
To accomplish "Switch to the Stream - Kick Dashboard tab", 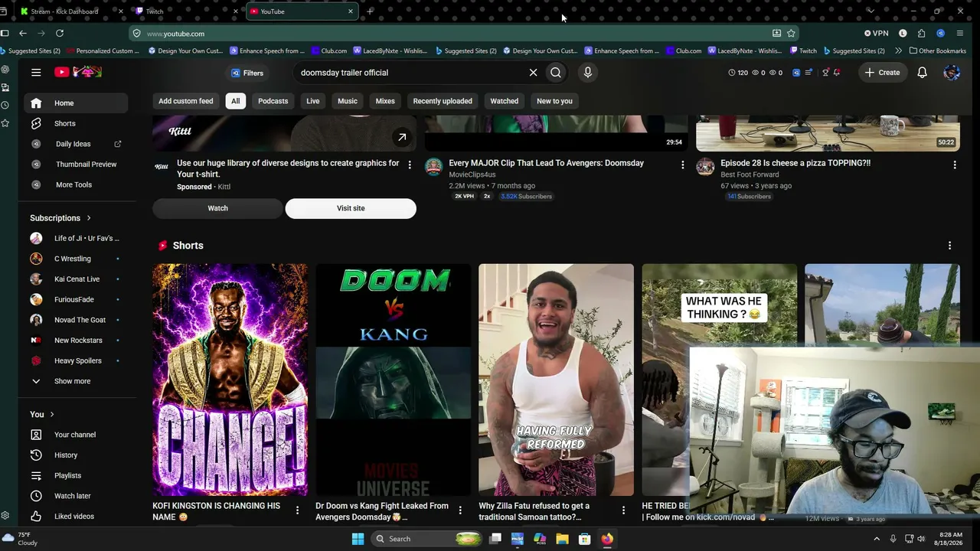I will [64, 11].
